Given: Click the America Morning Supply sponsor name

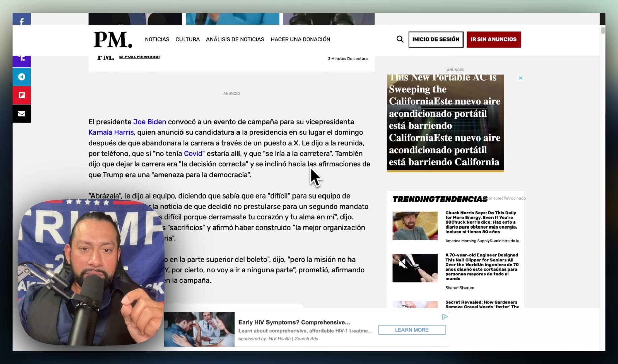Looking at the screenshot, I should 482,241.
